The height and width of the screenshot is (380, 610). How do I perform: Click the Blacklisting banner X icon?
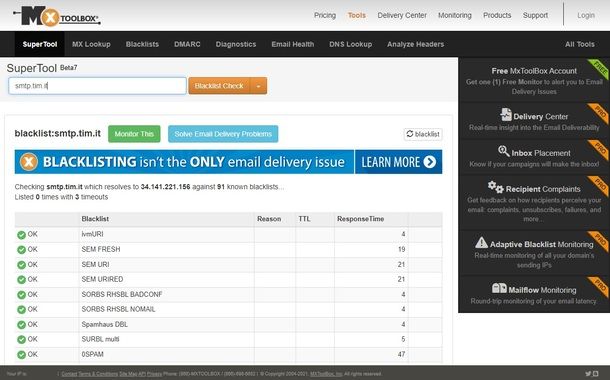[x=29, y=162]
